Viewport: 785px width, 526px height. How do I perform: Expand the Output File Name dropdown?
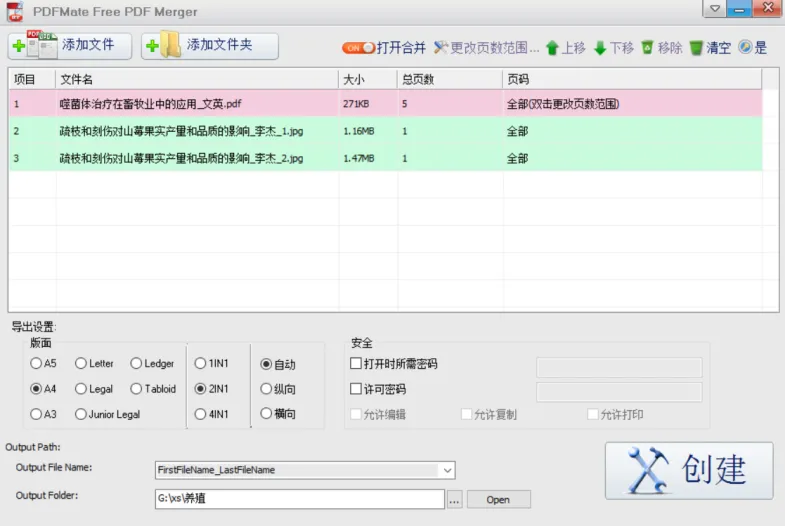coord(447,469)
